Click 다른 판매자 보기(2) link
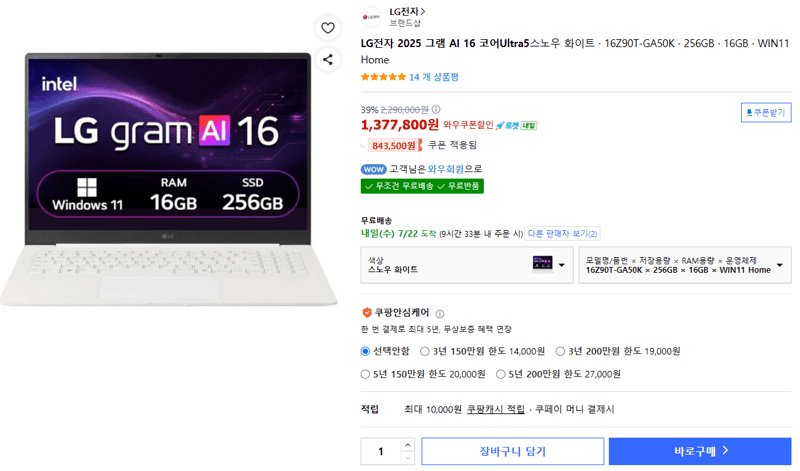The height and width of the screenshot is (471, 800). point(562,234)
